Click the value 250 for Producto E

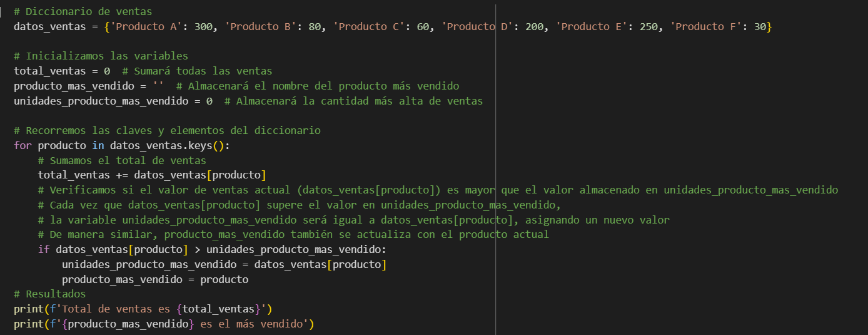tap(648, 26)
